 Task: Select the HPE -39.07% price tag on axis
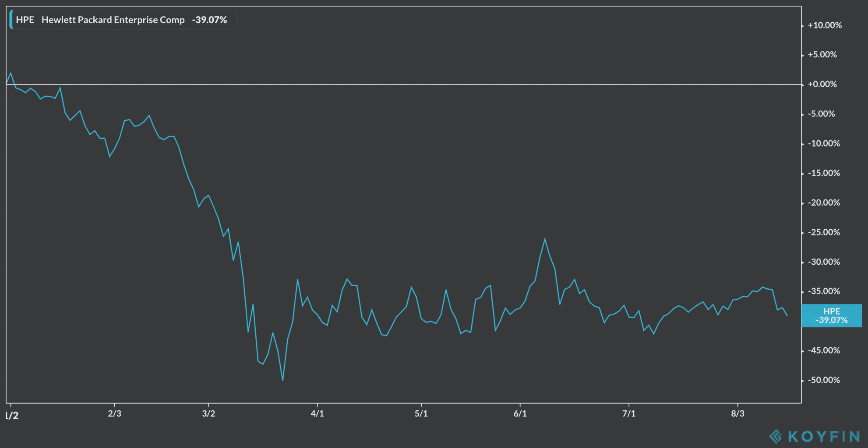coord(832,315)
